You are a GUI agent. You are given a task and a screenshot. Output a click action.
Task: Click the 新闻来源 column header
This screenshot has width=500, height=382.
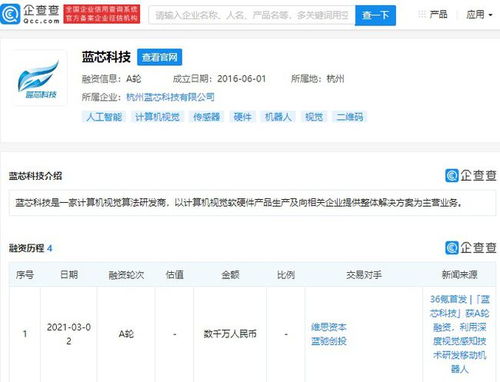(459, 275)
